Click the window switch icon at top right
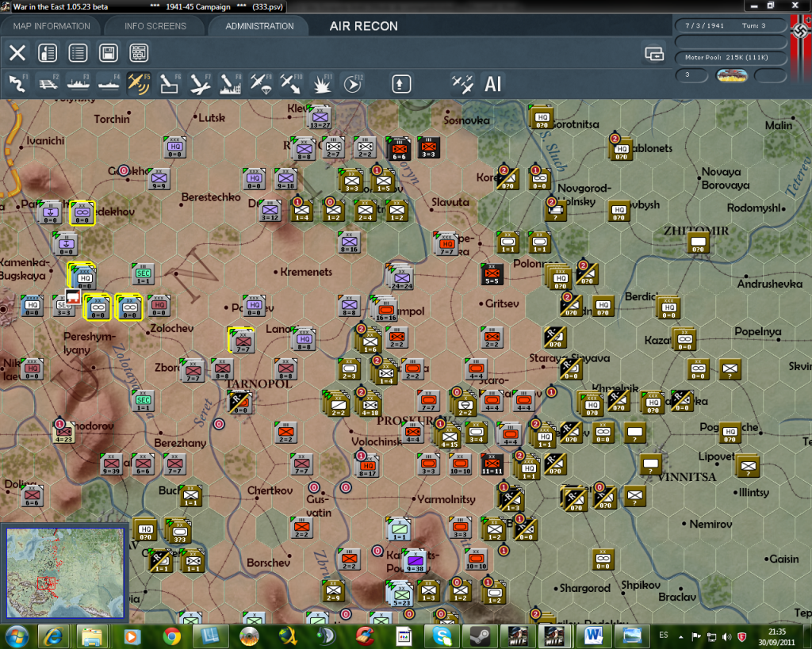 point(654,53)
